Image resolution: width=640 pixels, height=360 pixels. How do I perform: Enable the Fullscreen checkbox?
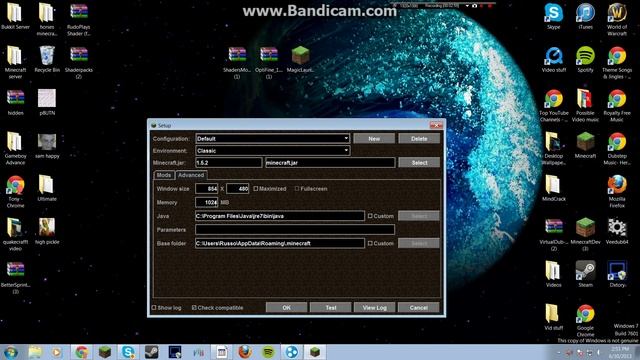297,189
